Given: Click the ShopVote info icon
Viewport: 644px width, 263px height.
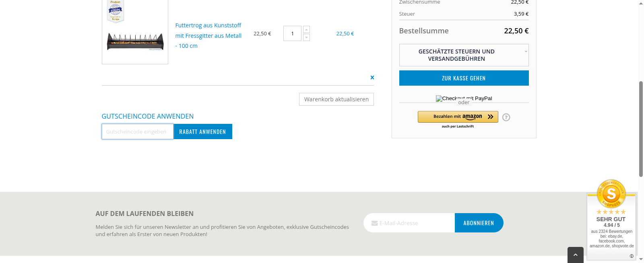Looking at the screenshot, I should click(x=632, y=256).
